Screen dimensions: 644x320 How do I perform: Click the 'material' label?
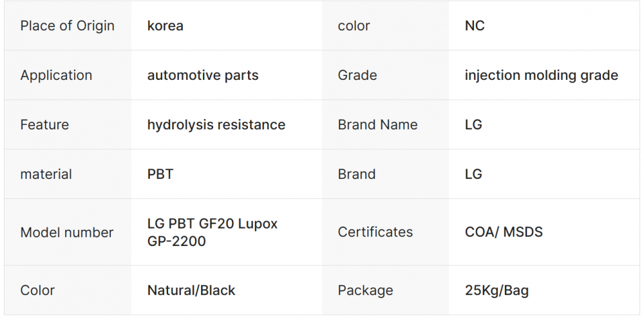[x=46, y=174]
